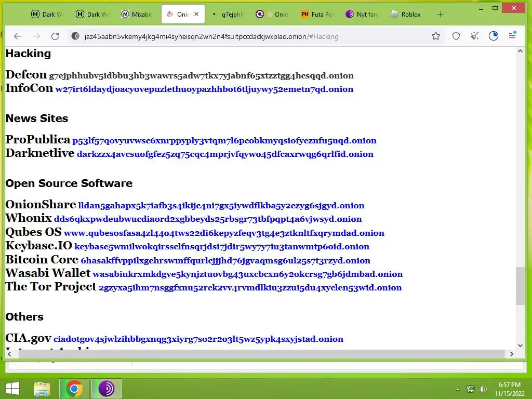Switch to the first Dark Web tab
Viewport: 532px width, 399px height.
click(x=47, y=14)
